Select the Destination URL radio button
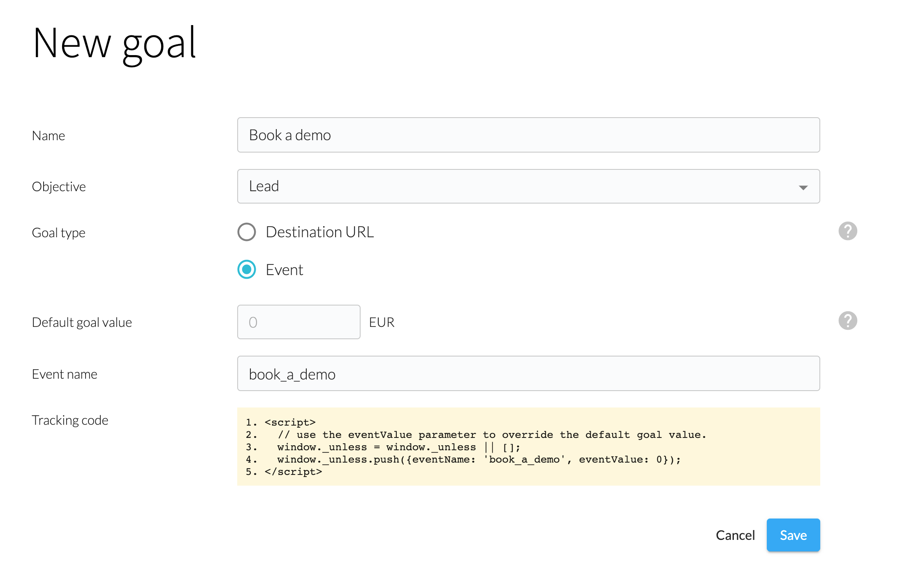Viewport: 907px width, 588px height. [x=247, y=232]
